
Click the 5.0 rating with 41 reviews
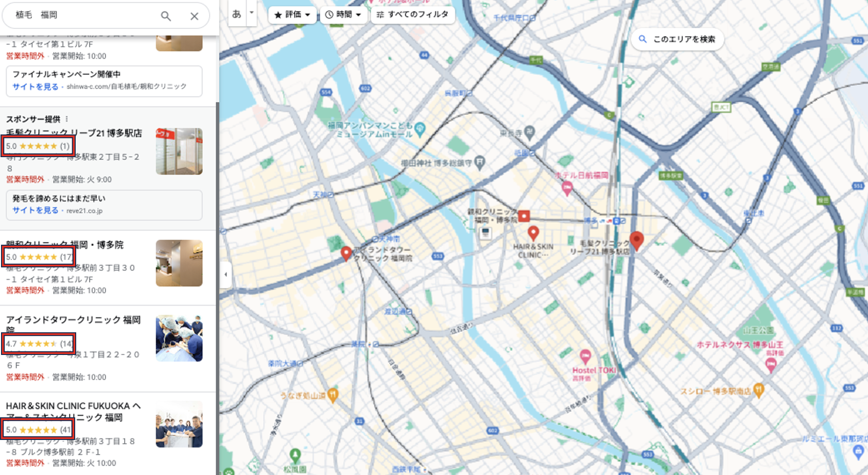[x=39, y=430]
